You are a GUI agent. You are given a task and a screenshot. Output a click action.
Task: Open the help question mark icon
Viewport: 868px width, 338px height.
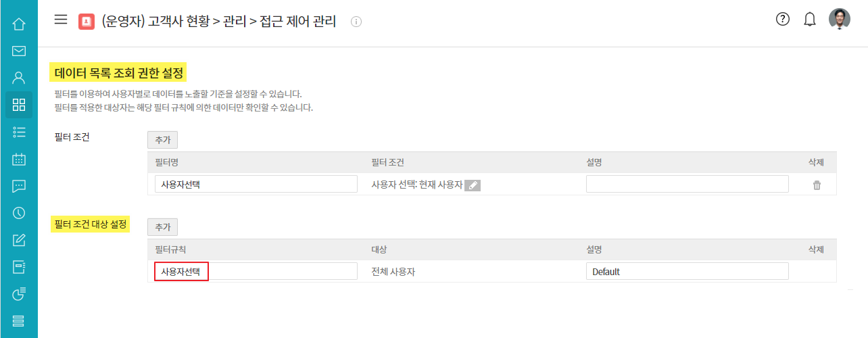pos(783,20)
